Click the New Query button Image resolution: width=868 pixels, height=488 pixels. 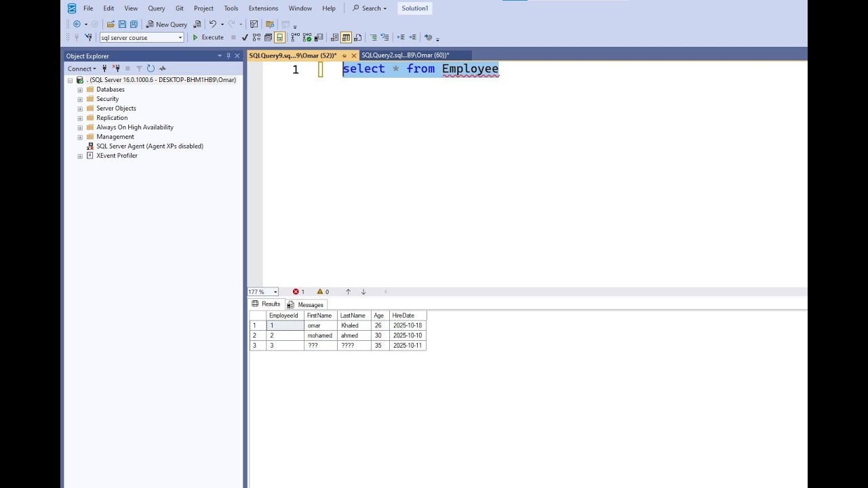[167, 24]
